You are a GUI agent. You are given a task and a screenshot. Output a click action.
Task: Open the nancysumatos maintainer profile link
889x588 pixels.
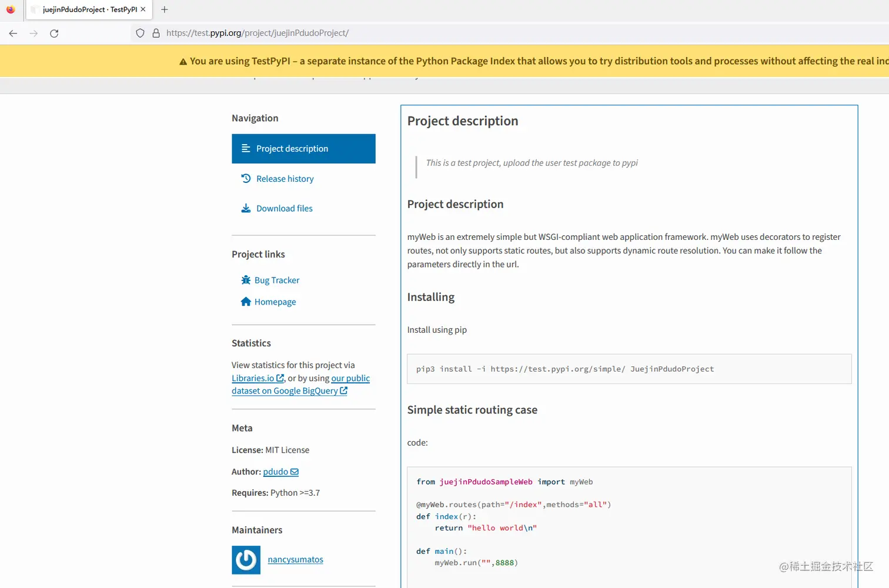tap(295, 560)
